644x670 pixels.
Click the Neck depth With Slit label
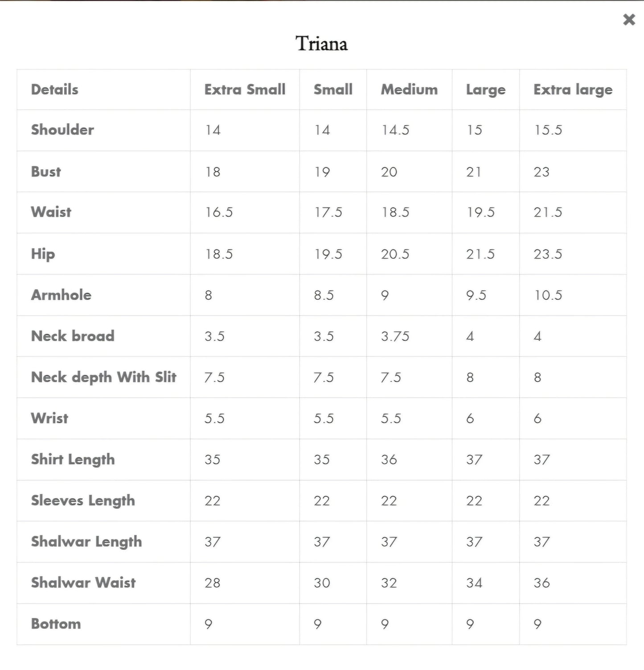pyautogui.click(x=104, y=377)
